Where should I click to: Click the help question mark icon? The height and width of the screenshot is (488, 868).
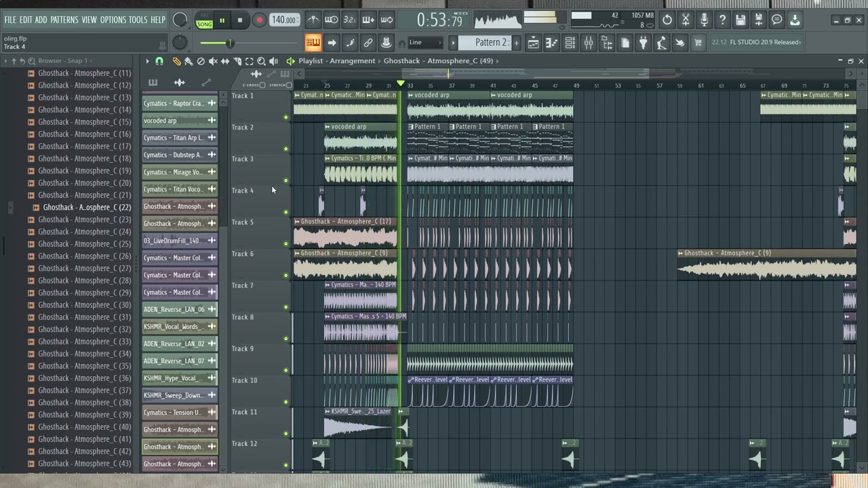click(722, 20)
